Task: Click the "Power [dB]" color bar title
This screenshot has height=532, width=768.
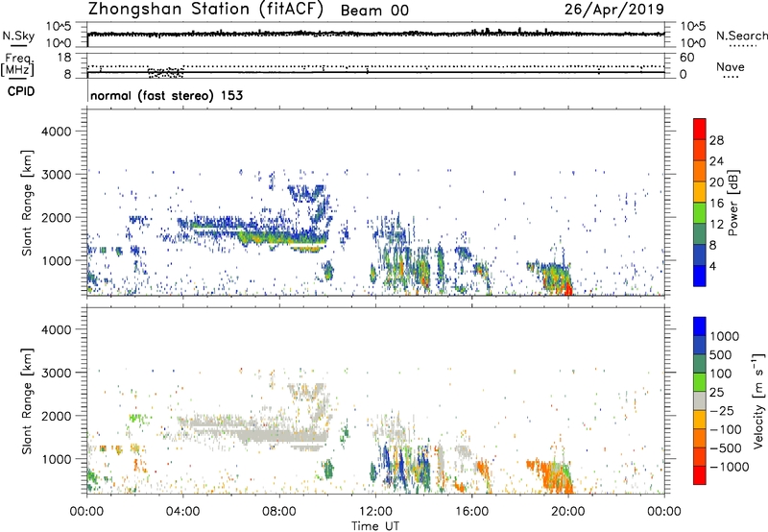Action: [x=732, y=203]
